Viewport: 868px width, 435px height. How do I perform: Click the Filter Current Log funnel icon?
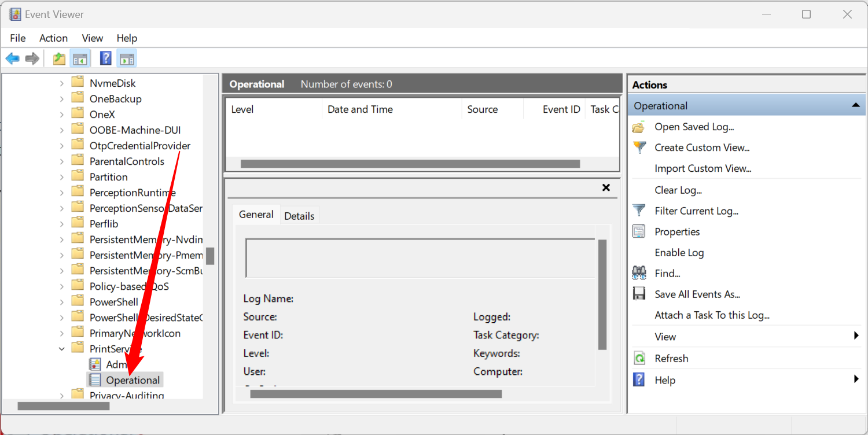(x=639, y=211)
